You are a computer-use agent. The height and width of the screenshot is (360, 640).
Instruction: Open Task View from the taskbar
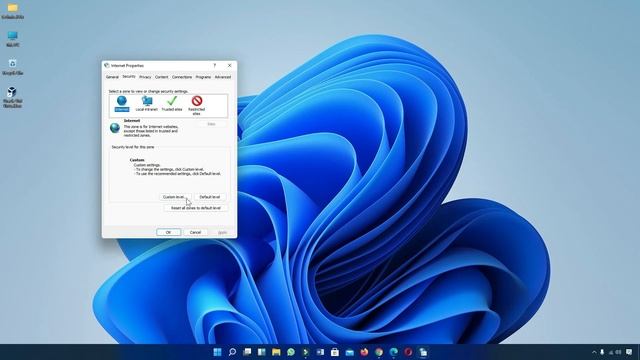(247, 352)
